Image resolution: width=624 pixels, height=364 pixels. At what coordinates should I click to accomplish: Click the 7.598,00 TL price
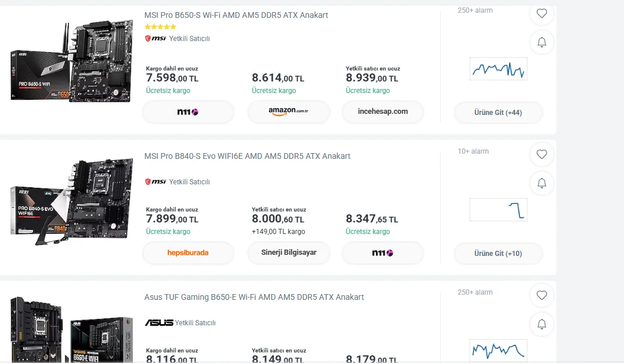tap(172, 78)
